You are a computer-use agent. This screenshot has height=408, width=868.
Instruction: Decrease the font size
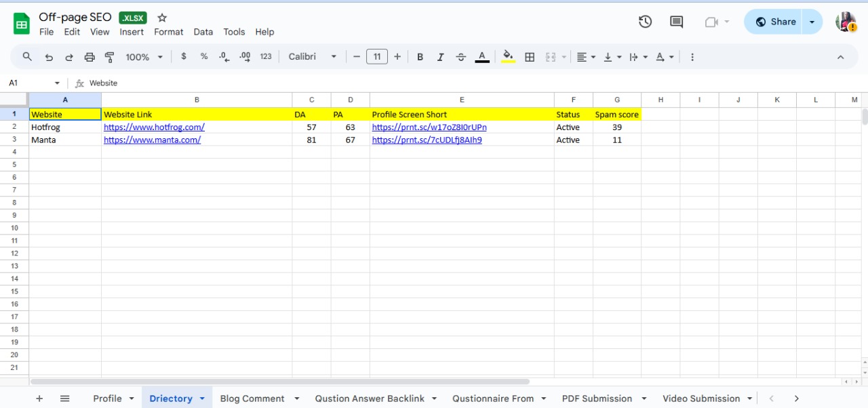click(x=357, y=57)
